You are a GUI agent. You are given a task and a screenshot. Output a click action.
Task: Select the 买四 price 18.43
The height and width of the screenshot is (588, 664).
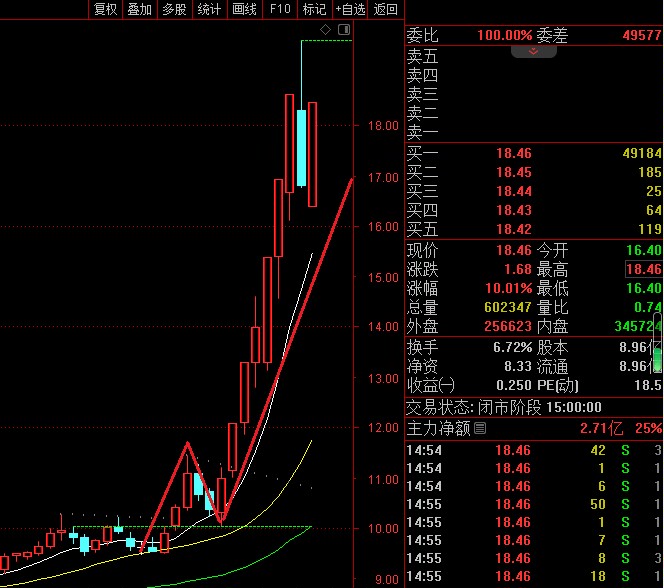(514, 210)
